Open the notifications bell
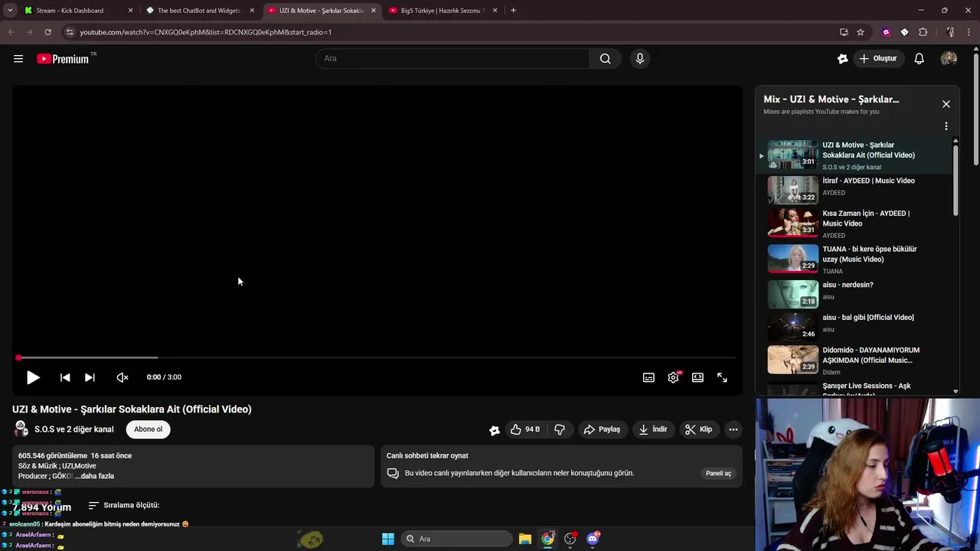The image size is (980, 551). click(919, 59)
